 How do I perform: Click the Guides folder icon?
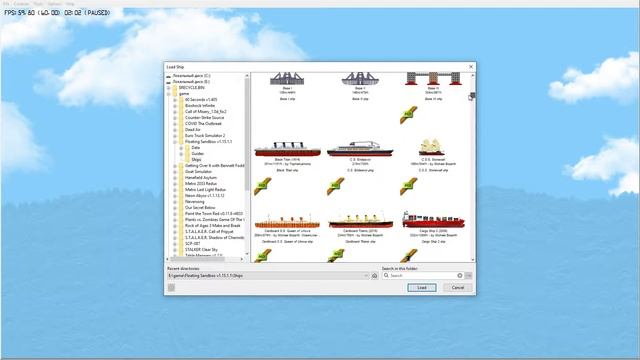tap(187, 153)
